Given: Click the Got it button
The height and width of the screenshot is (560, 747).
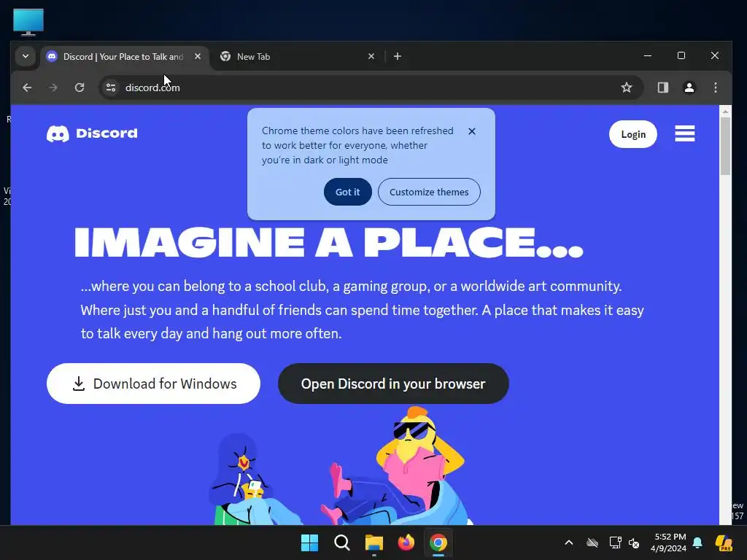Looking at the screenshot, I should (x=348, y=192).
